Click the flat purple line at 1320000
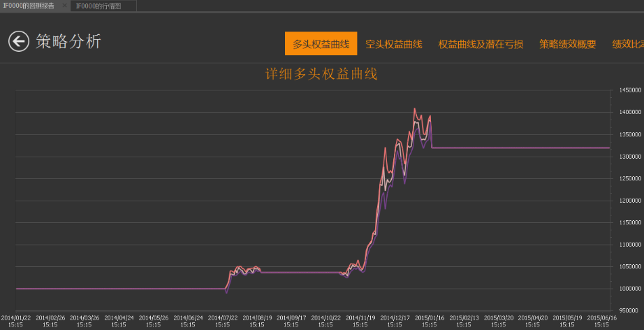 [520, 148]
